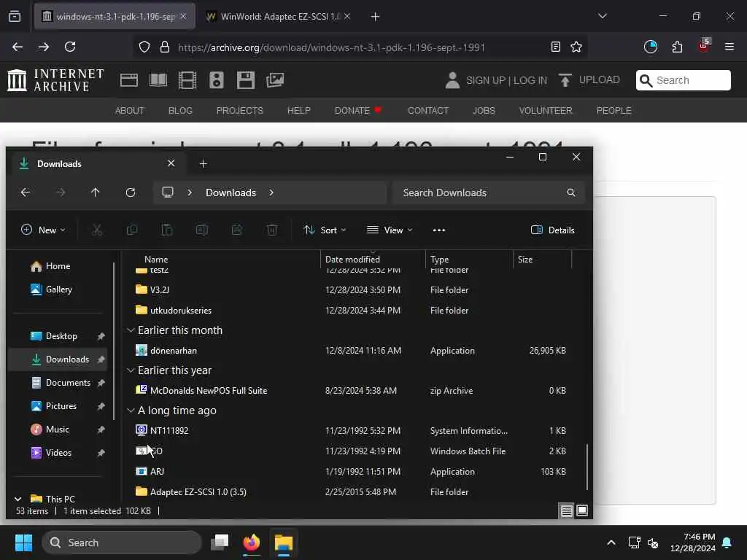This screenshot has height=560, width=747.
Task: Collapse the A long time ago group
Action: (131, 410)
